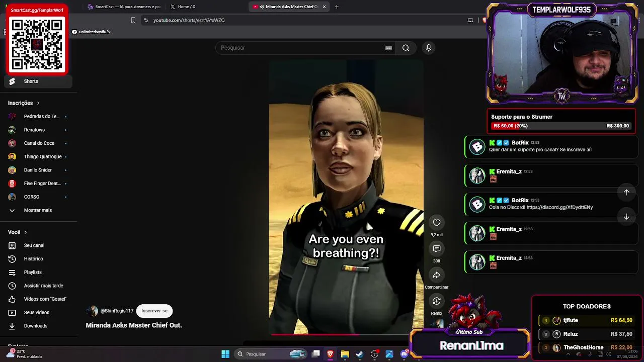Viewport: 644px width, 362px height.
Task: Click the Short video player frame
Action: pyautogui.click(x=346, y=197)
